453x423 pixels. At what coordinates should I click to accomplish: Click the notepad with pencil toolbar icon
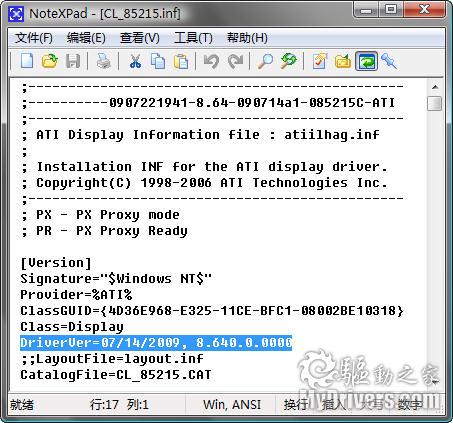(320, 61)
